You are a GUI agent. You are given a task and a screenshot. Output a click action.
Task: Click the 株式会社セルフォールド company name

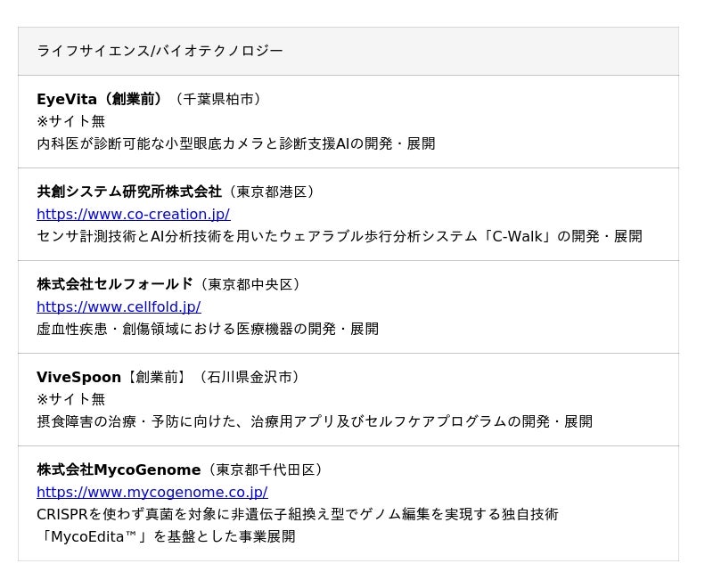pos(114,284)
